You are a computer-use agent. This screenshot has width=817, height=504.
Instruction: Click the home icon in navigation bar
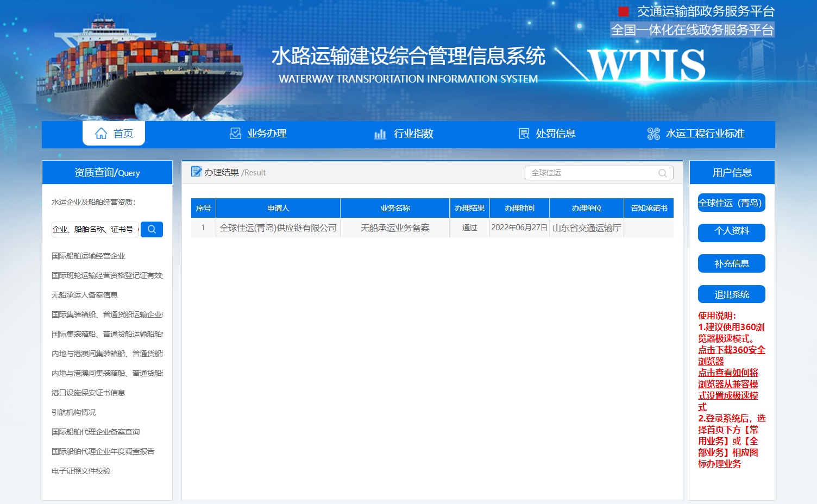coord(101,134)
